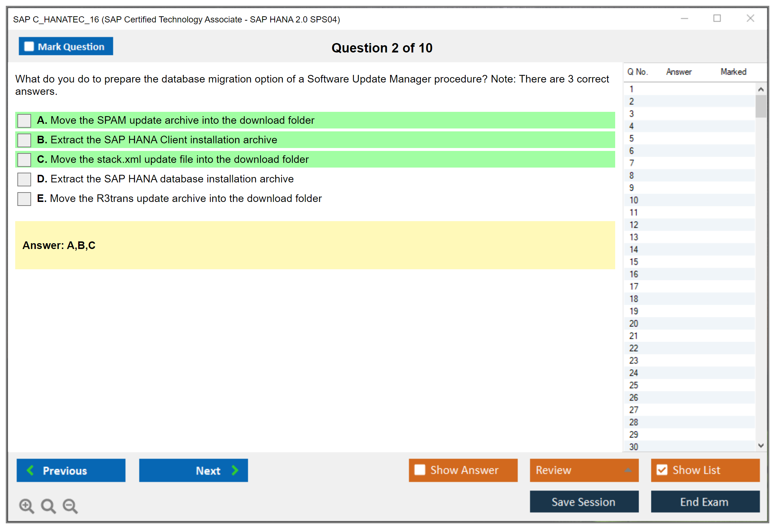778x532 pixels.
Task: Maximize the exam window
Action: coord(717,18)
